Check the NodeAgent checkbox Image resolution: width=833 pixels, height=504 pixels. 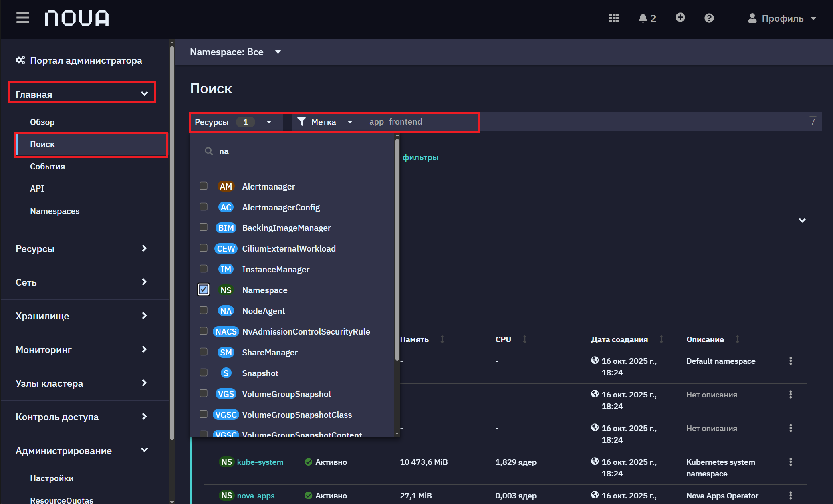[204, 310]
